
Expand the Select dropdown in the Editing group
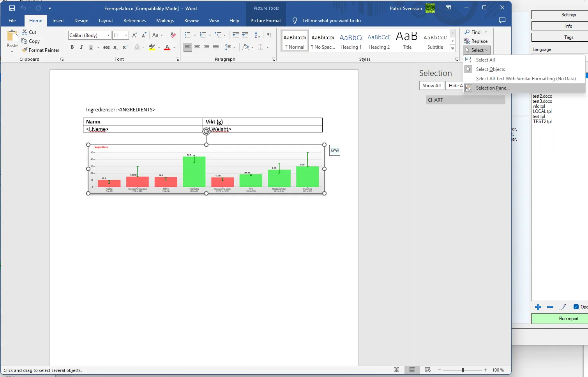(x=477, y=50)
